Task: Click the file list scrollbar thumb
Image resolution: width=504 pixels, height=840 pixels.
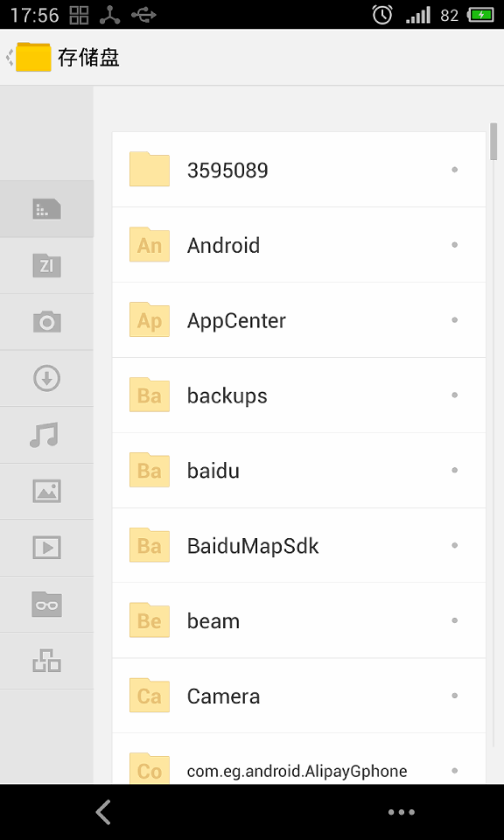Action: pyautogui.click(x=493, y=142)
